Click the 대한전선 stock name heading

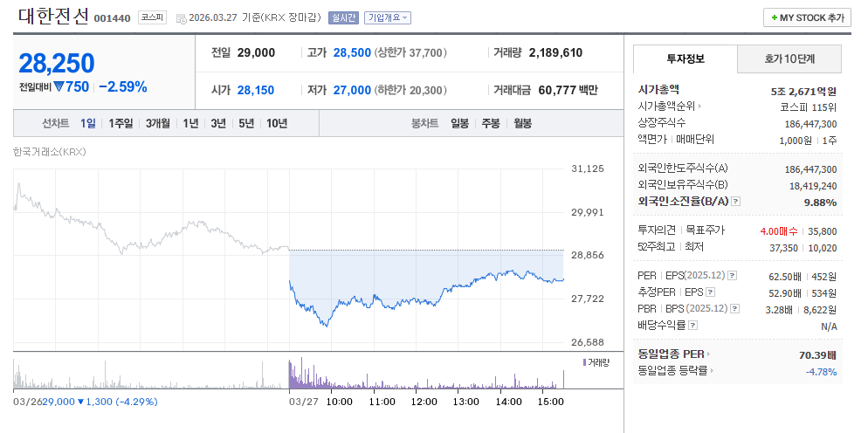click(53, 16)
